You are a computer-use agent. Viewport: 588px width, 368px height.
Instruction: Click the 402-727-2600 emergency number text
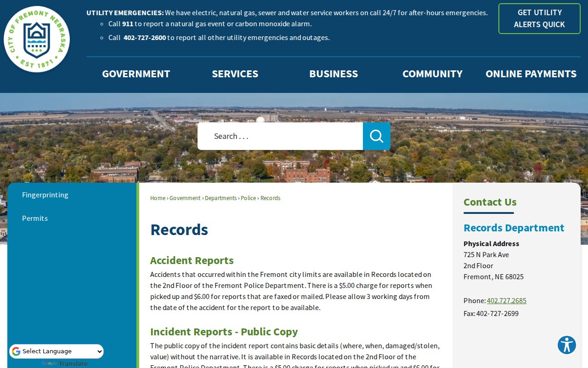tap(145, 38)
